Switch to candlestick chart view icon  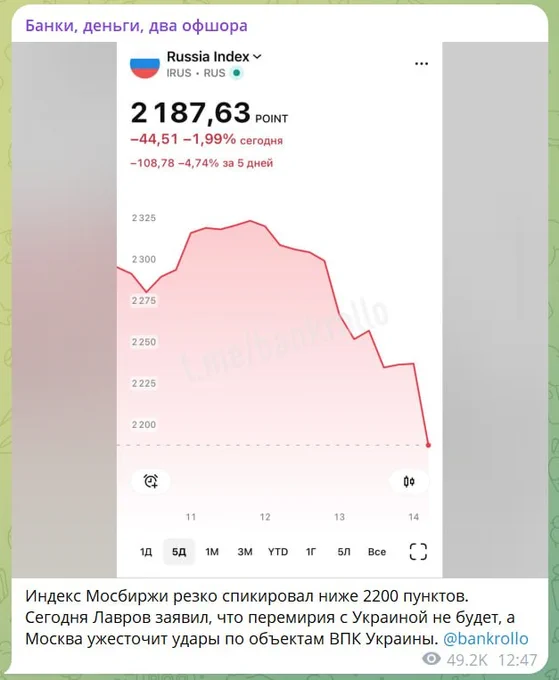pos(409,481)
